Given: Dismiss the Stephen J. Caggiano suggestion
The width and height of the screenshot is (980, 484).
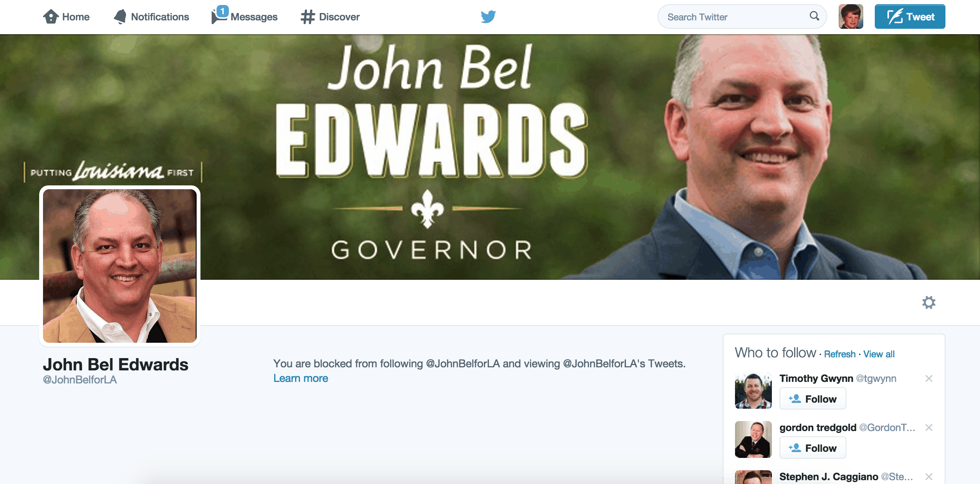Looking at the screenshot, I should (929, 477).
